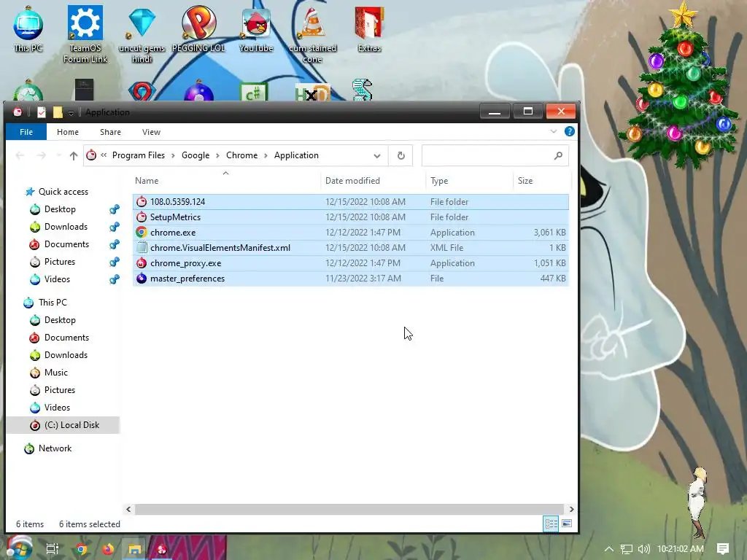Click horizontal scrollbar right arrow
747x560 pixels.
(571, 509)
